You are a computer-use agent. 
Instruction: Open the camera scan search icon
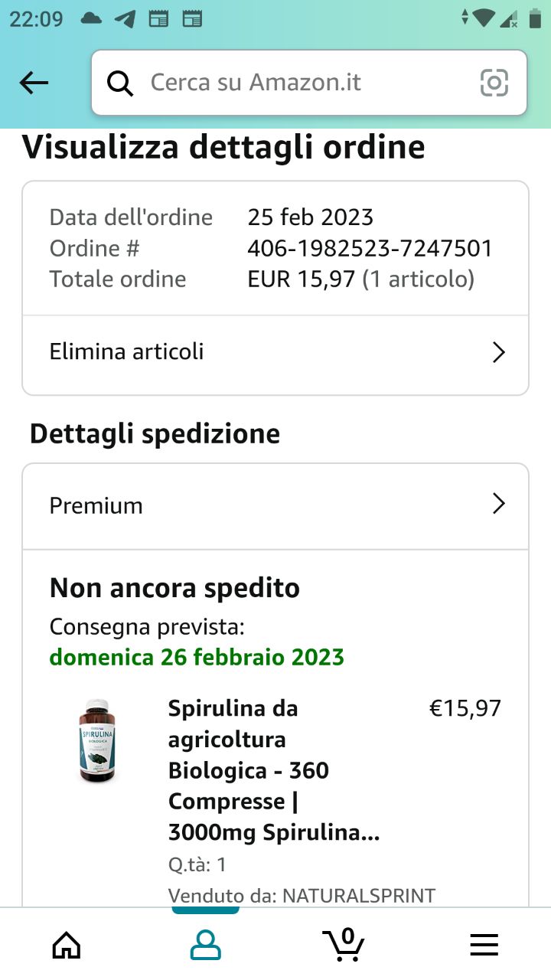494,83
